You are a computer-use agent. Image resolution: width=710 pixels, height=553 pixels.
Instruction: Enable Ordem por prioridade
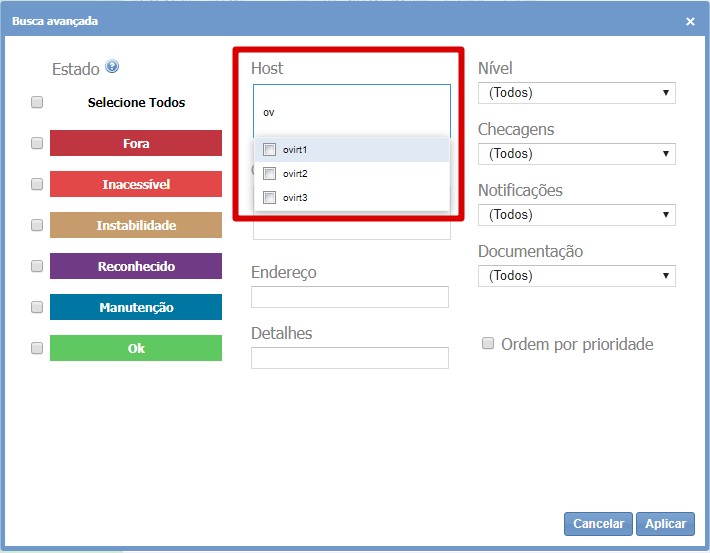(x=488, y=343)
